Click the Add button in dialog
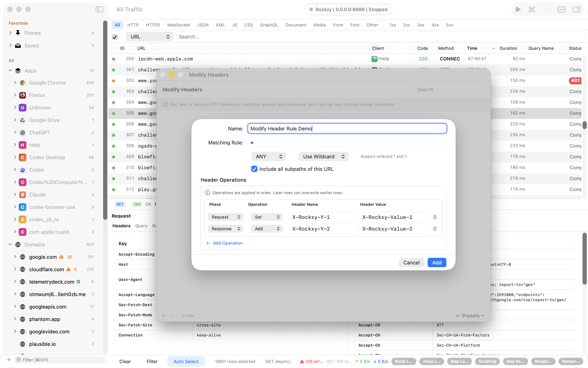 [437, 262]
